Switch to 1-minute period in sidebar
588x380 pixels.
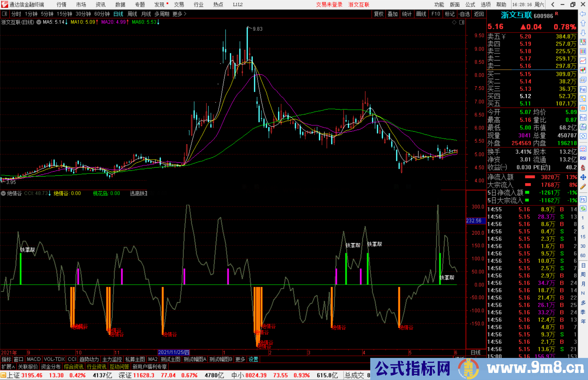(x=583, y=218)
